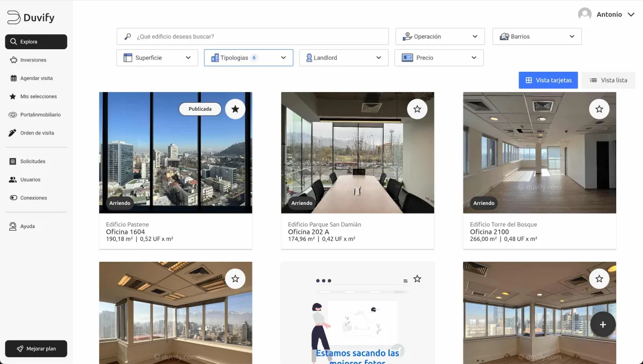Click text 266,00 m² | 0,48 UF x m²
This screenshot has height=364, width=643.
503,239
